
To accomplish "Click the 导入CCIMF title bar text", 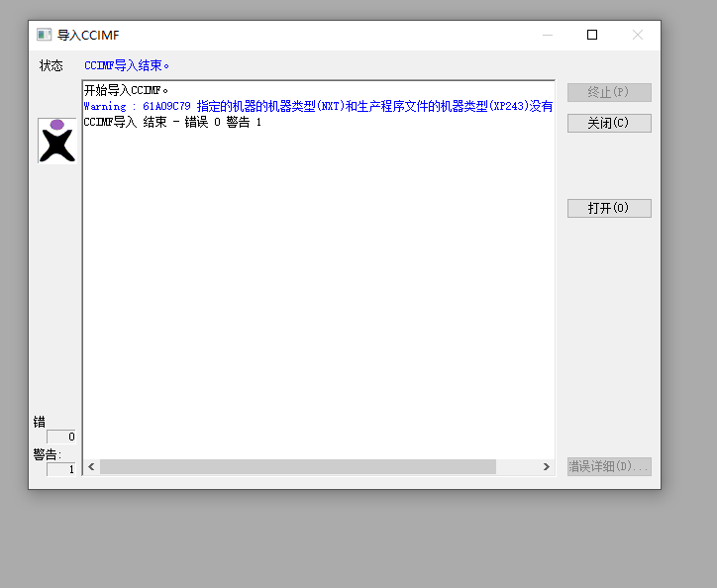I will (x=88, y=35).
